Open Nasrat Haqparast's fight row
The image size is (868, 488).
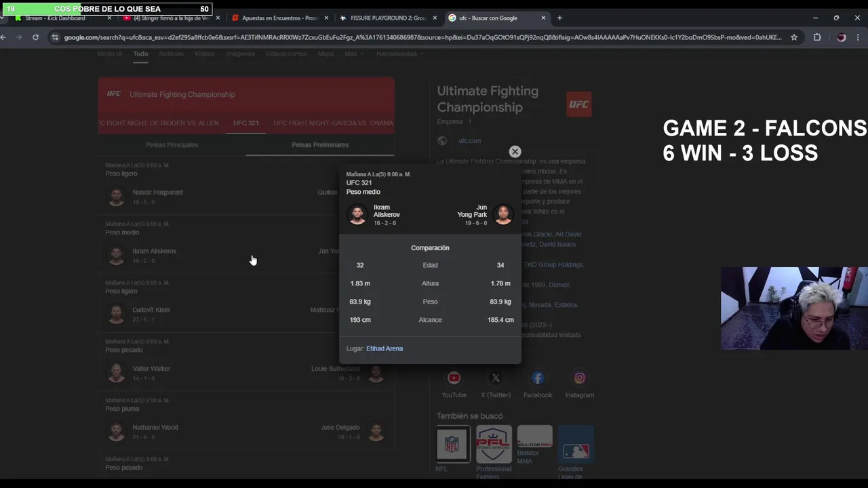(x=246, y=186)
